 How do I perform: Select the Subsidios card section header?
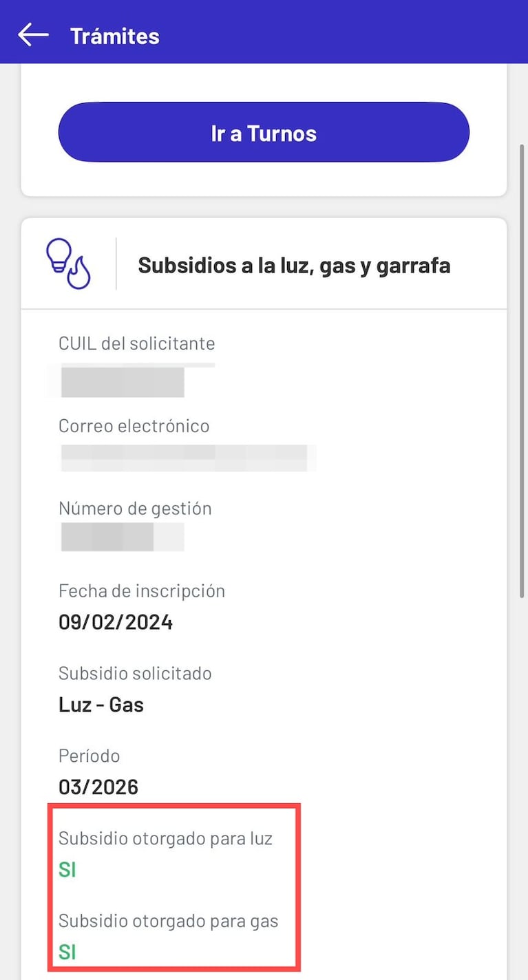(264, 264)
